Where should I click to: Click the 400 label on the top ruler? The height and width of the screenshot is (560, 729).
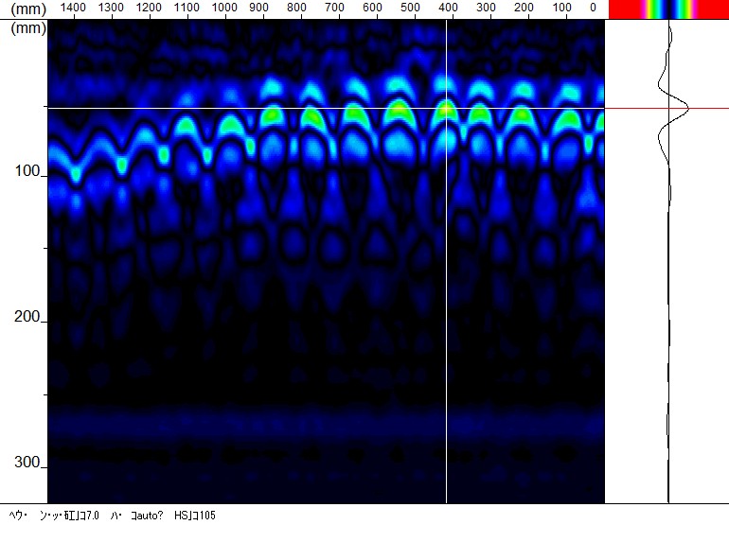click(x=448, y=8)
